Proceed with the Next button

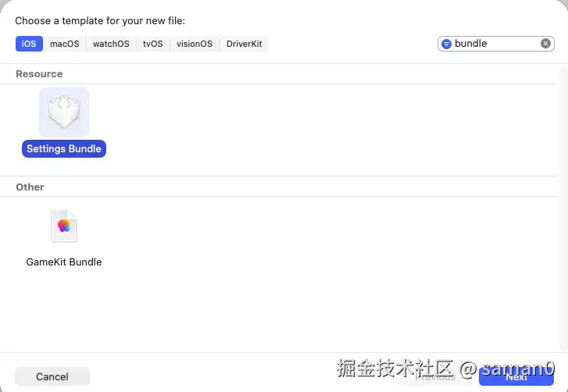click(x=516, y=377)
